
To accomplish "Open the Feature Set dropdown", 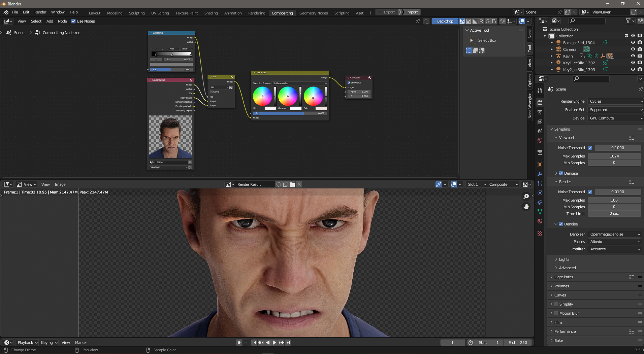I will click(616, 110).
